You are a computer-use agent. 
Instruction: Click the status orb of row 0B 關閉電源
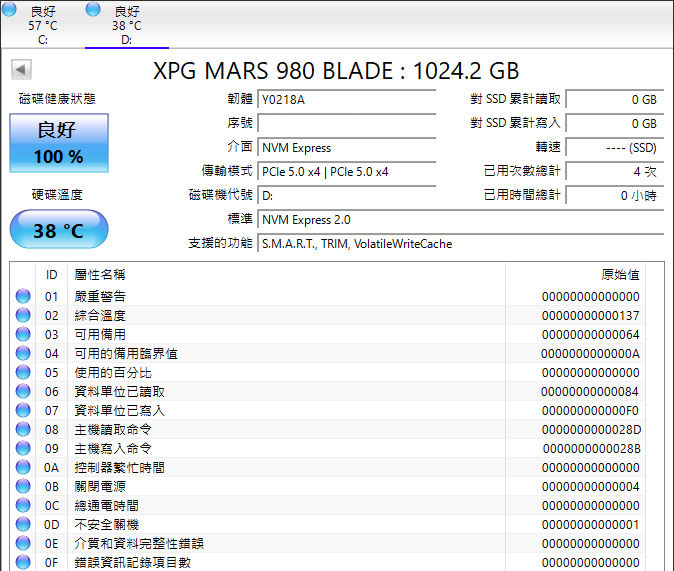coord(23,486)
